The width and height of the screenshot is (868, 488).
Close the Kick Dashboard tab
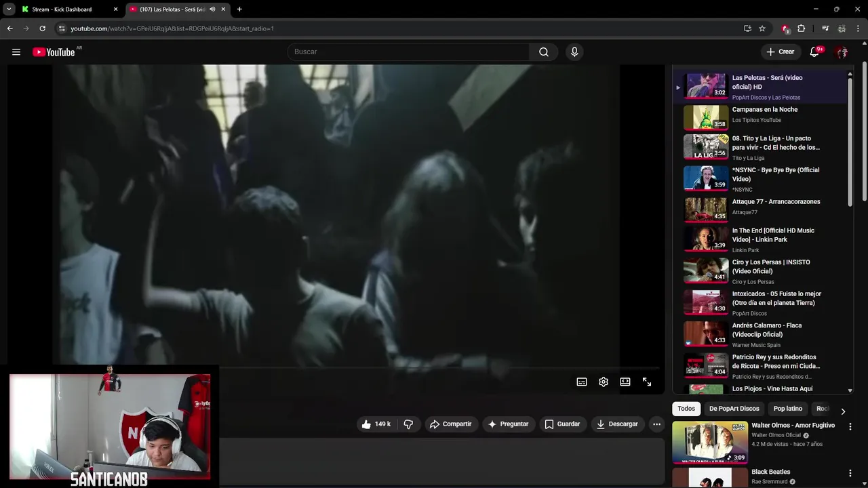(115, 9)
